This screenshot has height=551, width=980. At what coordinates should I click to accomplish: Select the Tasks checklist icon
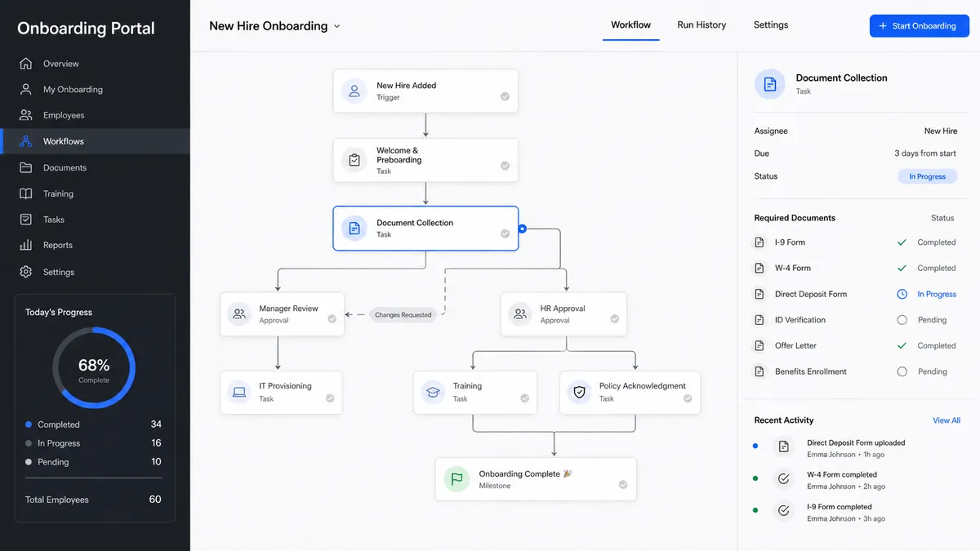(x=26, y=220)
